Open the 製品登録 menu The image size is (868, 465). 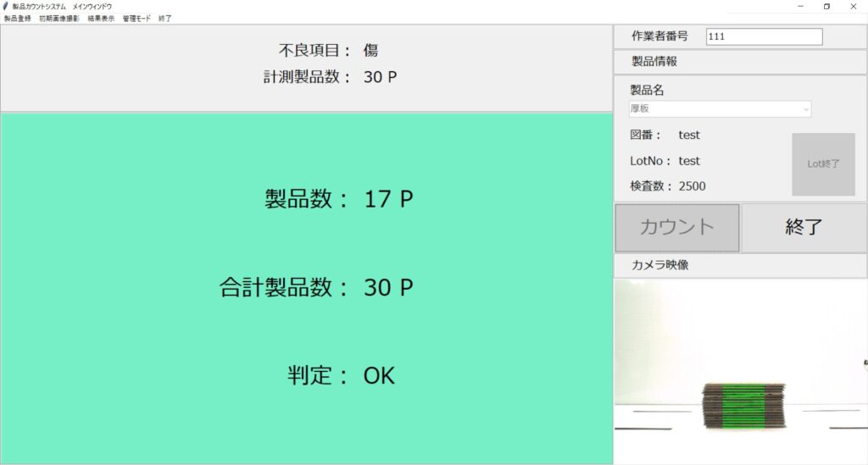coord(18,18)
